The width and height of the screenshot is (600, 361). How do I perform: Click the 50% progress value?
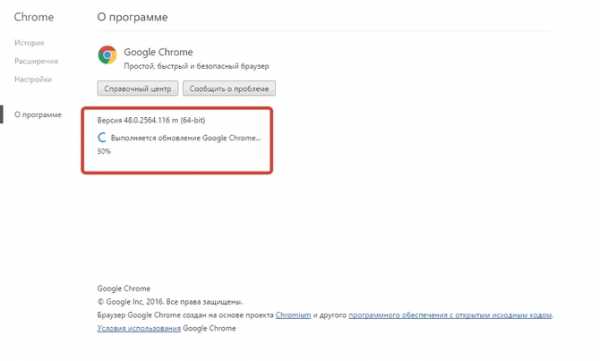click(104, 151)
